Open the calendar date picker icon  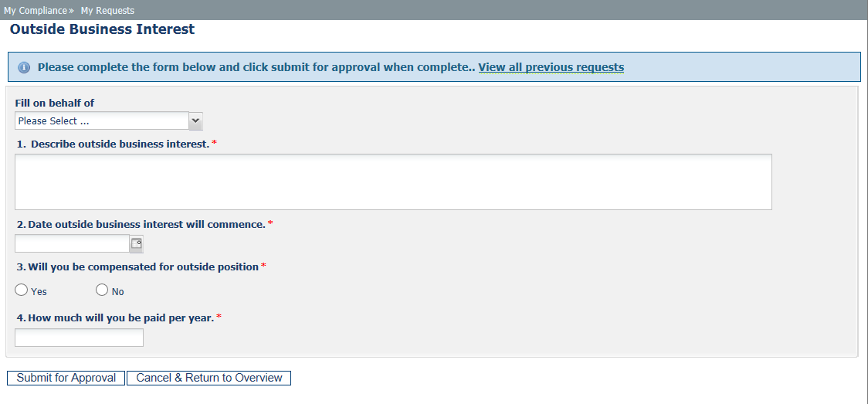pyautogui.click(x=136, y=243)
